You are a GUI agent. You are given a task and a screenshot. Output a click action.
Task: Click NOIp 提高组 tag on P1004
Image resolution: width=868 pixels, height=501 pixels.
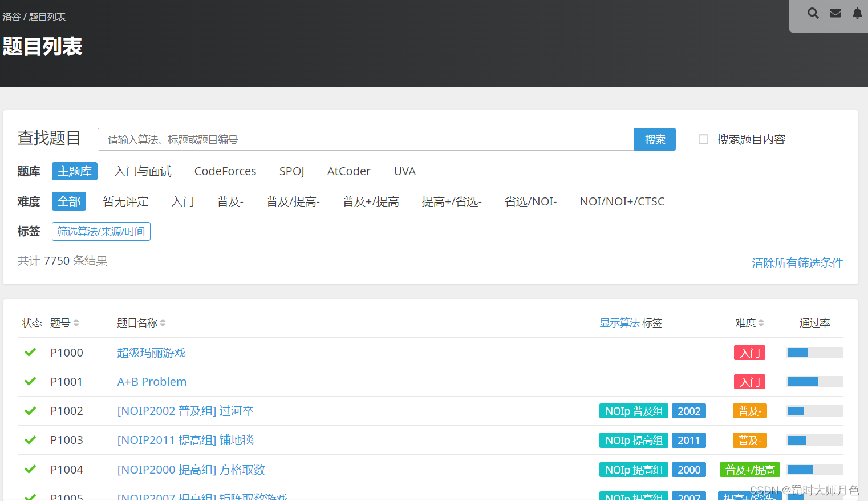634,470
